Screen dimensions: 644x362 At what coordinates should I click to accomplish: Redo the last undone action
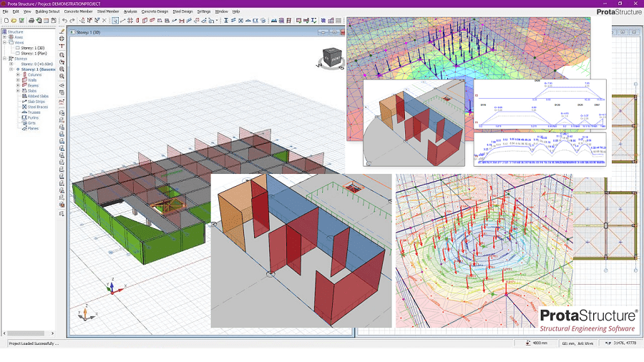click(x=72, y=21)
